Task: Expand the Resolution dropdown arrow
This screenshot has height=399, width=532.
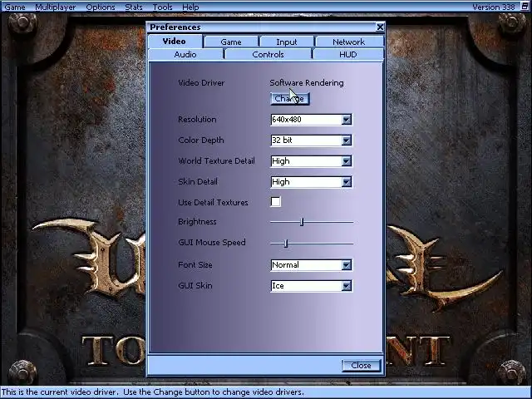Action: pyautogui.click(x=347, y=120)
